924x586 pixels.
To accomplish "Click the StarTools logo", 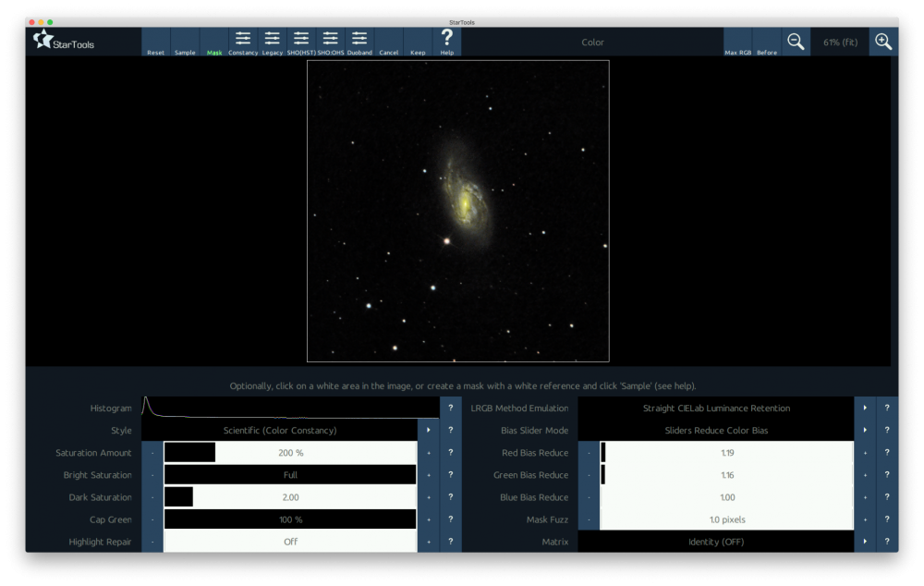I will point(64,41).
